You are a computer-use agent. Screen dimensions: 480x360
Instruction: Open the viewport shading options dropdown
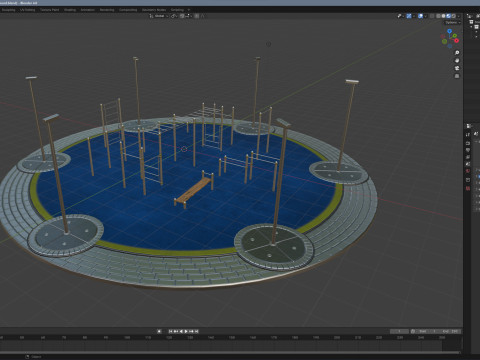458,16
